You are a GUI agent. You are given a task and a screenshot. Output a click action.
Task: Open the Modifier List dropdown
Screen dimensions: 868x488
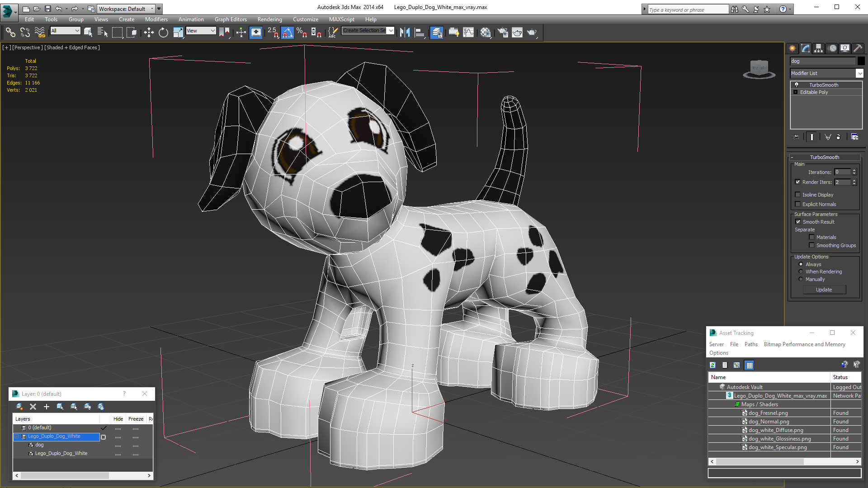pyautogui.click(x=859, y=73)
